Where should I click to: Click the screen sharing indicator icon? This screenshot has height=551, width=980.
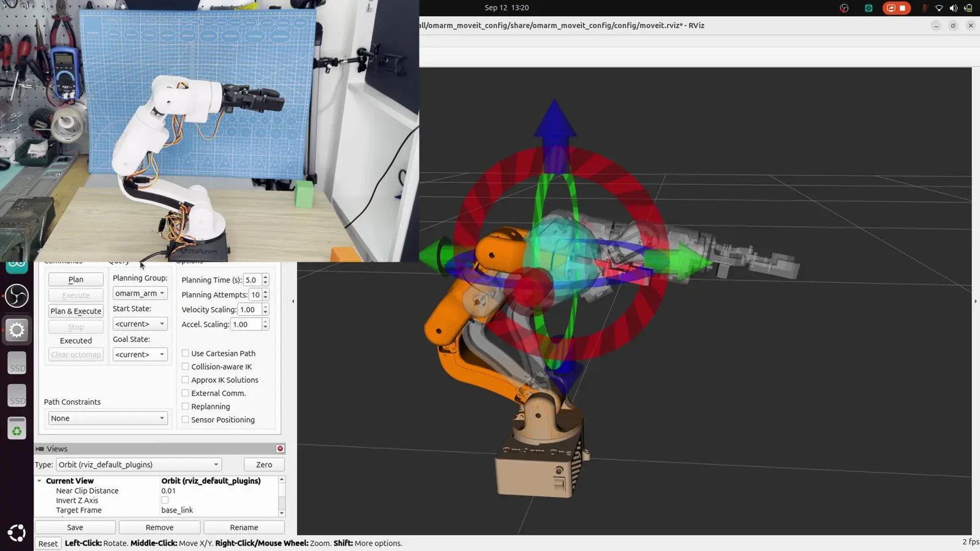tap(891, 8)
